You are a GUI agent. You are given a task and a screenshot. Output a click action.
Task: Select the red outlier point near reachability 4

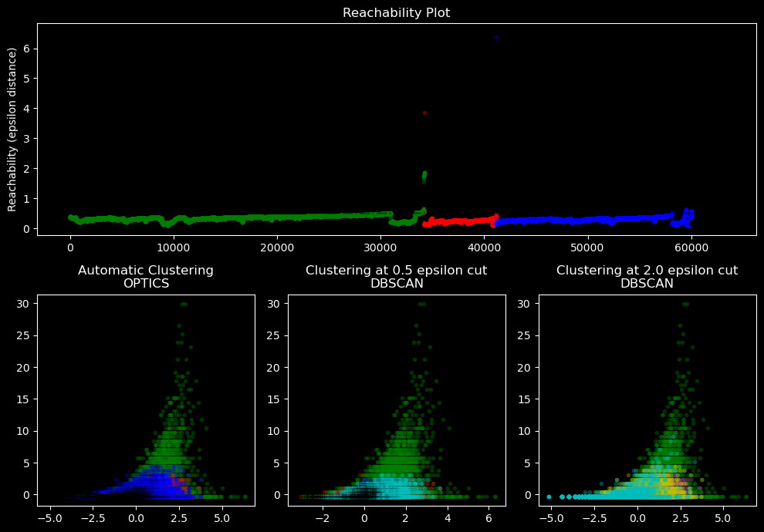tap(424, 113)
